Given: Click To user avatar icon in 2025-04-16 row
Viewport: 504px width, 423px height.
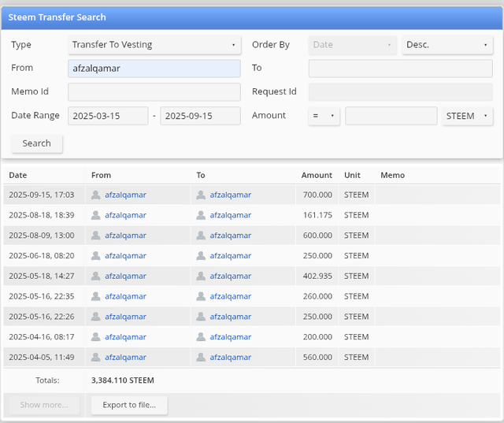Looking at the screenshot, I should [201, 337].
